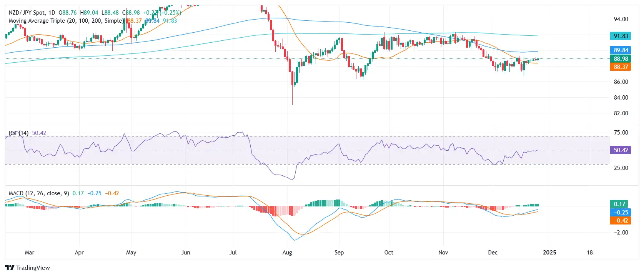Screen dimensions: 644x276
Task: Open the TradingView link text
Action: pyautogui.click(x=33, y=268)
